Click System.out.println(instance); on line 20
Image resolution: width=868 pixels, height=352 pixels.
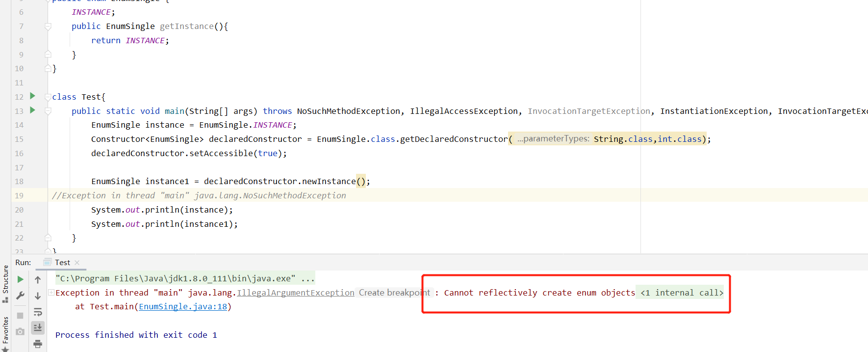[162, 210]
